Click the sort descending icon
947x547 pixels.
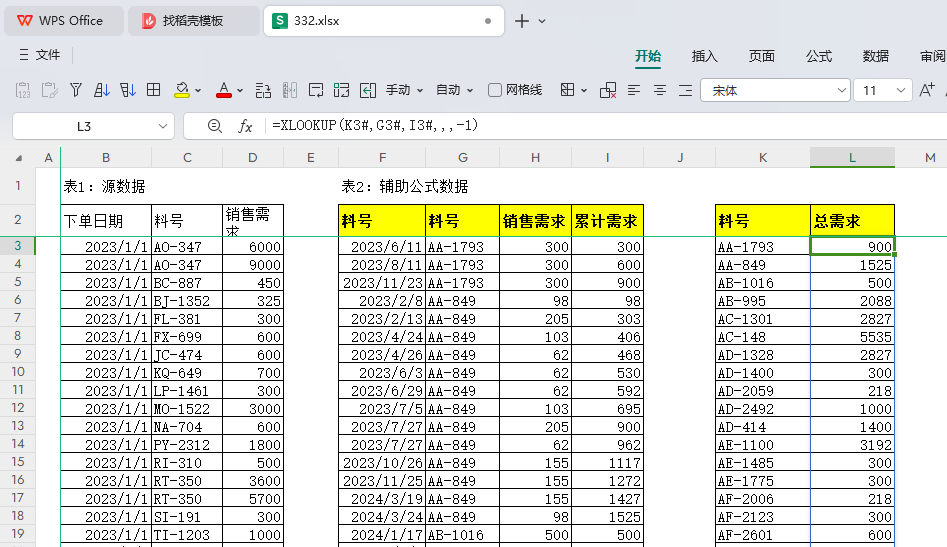127,91
